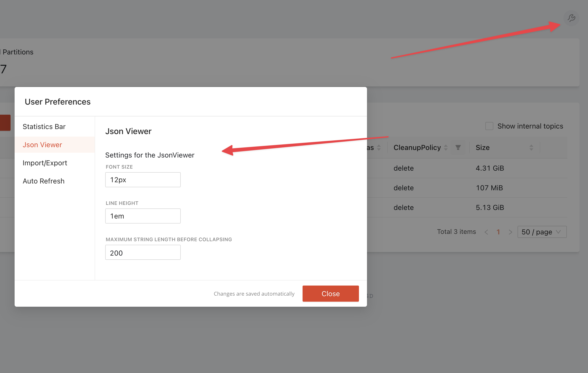Change the maximum string length value

pyautogui.click(x=143, y=252)
